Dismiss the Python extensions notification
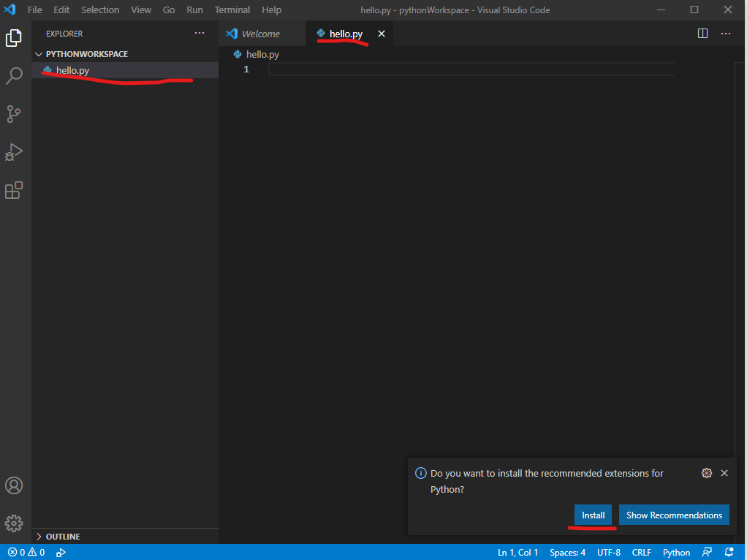The width and height of the screenshot is (747, 560). click(x=724, y=473)
